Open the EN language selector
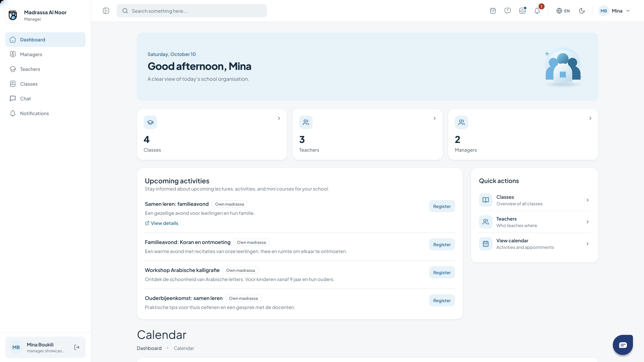The image size is (644, 362). point(563,11)
